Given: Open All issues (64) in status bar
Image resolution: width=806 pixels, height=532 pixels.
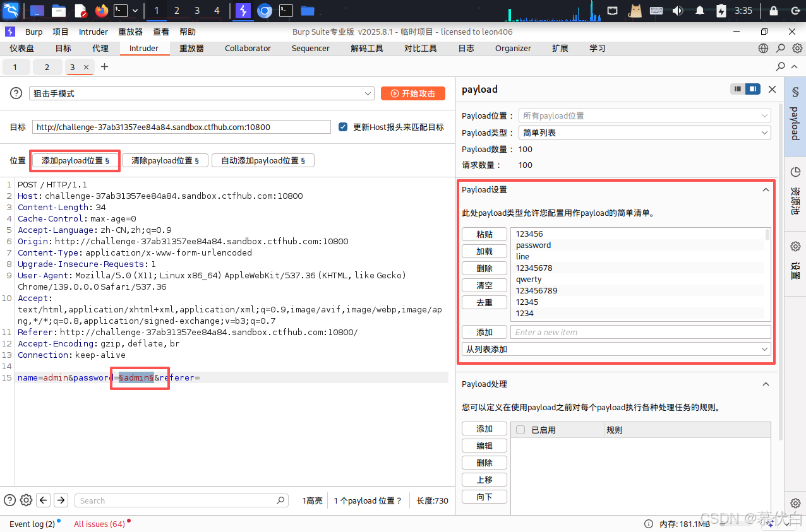Looking at the screenshot, I should point(99,524).
